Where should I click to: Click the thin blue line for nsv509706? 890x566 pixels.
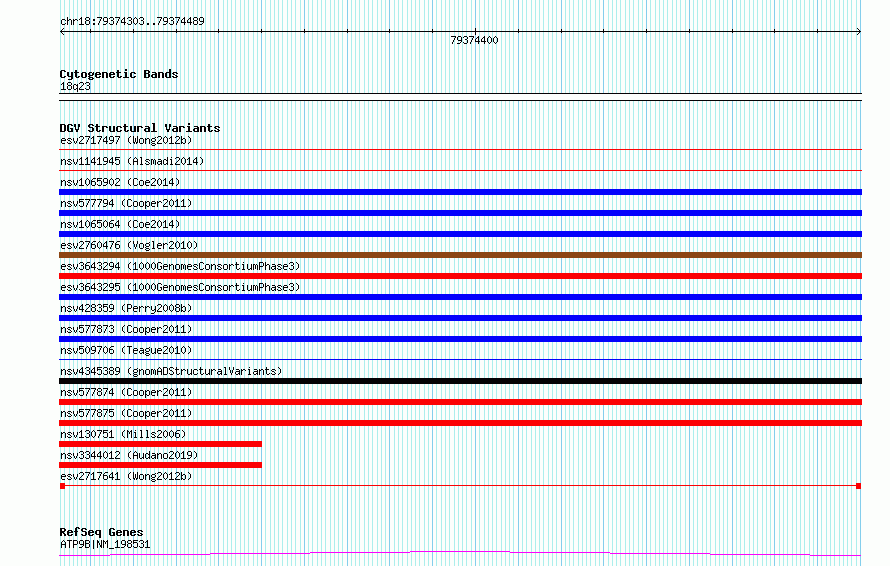(x=460, y=359)
